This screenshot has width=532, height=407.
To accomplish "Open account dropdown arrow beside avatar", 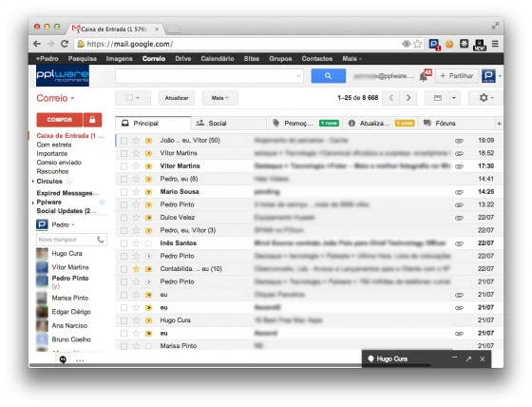I will (500, 76).
